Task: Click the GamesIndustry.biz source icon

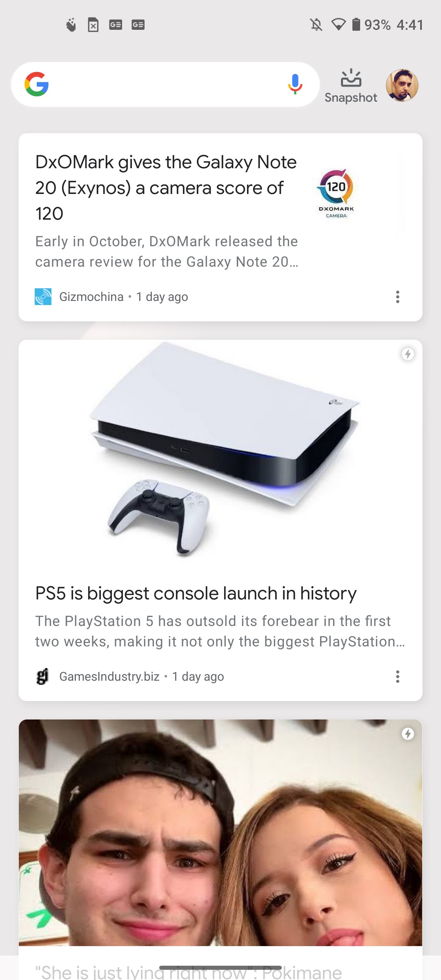Action: (42, 676)
